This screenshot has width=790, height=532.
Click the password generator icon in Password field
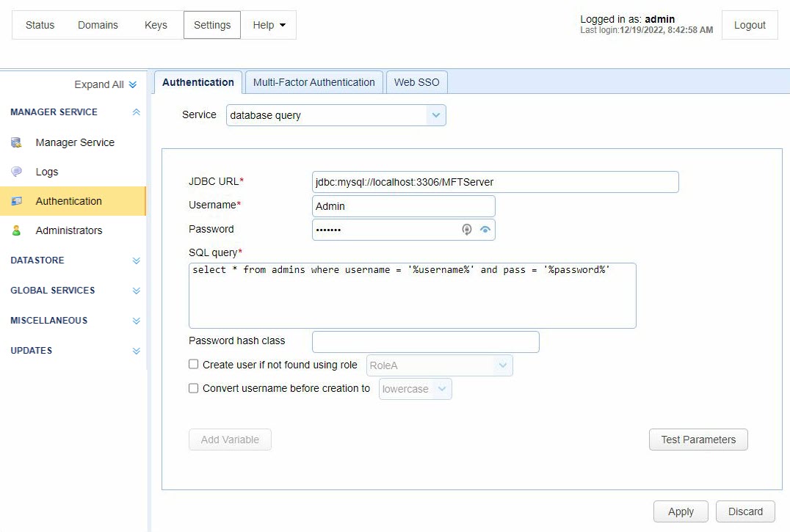(466, 230)
